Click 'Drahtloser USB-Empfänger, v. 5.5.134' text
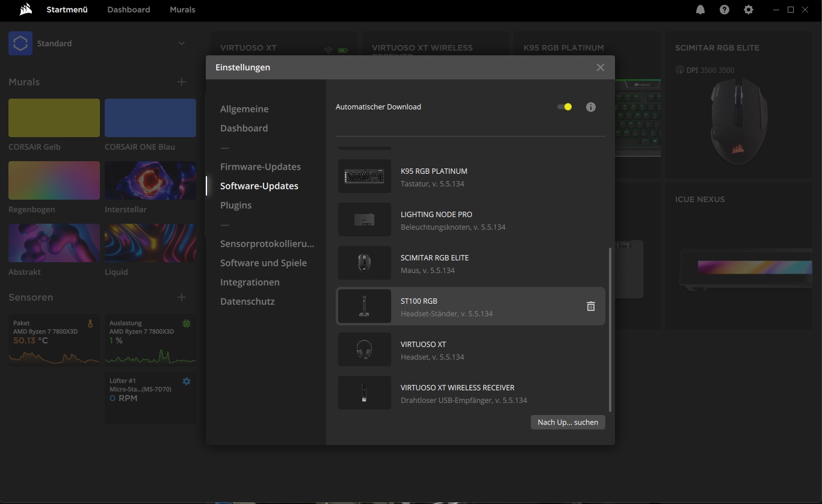 (464, 401)
